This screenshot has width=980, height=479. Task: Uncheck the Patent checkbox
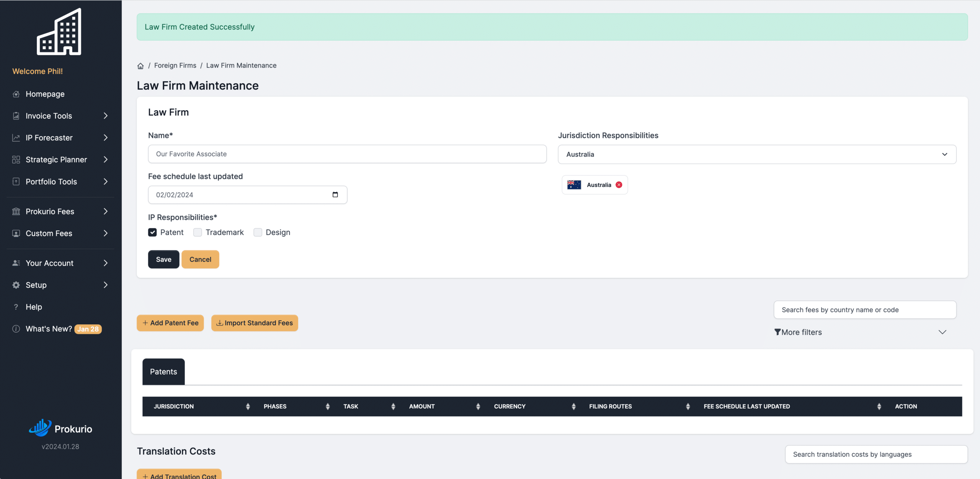tap(152, 232)
